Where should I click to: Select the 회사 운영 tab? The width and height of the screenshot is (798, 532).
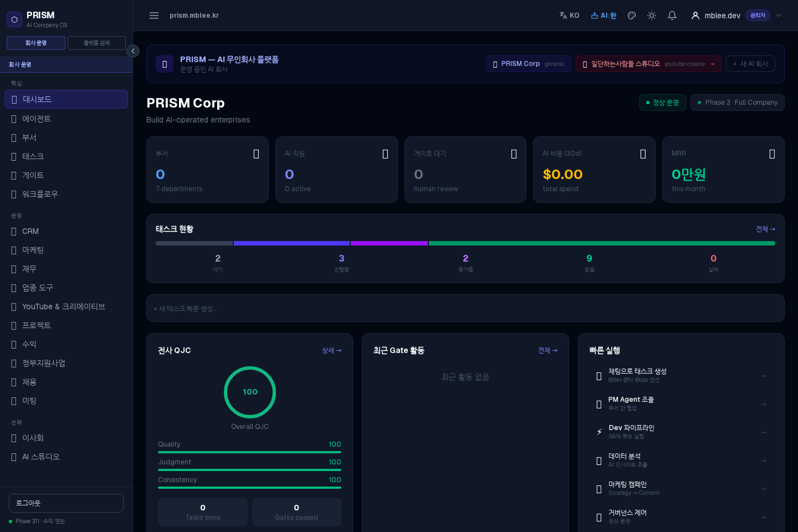click(x=36, y=43)
